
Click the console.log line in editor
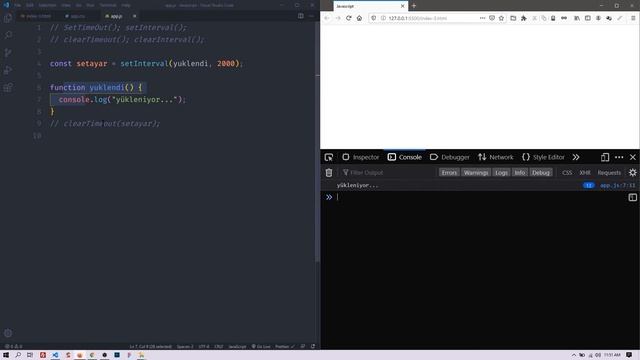coord(122,100)
